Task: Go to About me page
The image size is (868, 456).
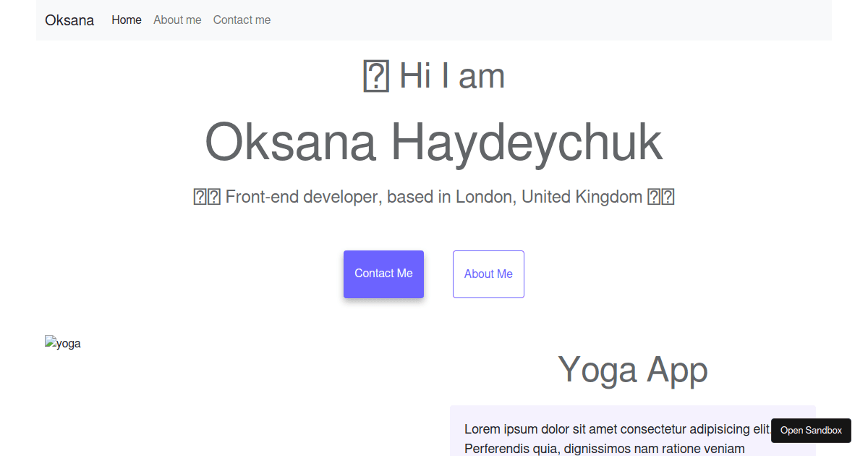Action: coord(177,20)
